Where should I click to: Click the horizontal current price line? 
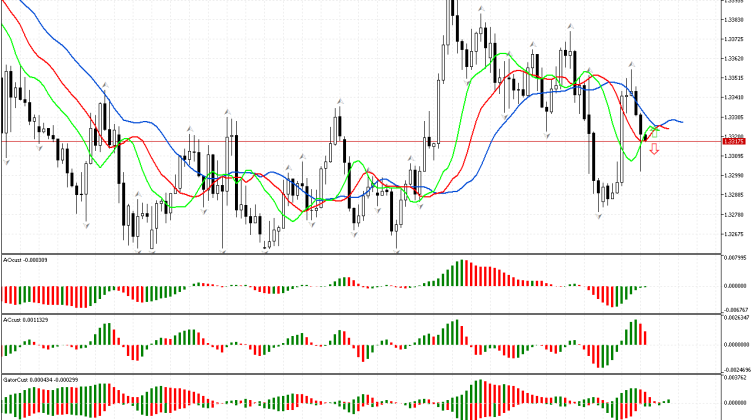(300, 141)
